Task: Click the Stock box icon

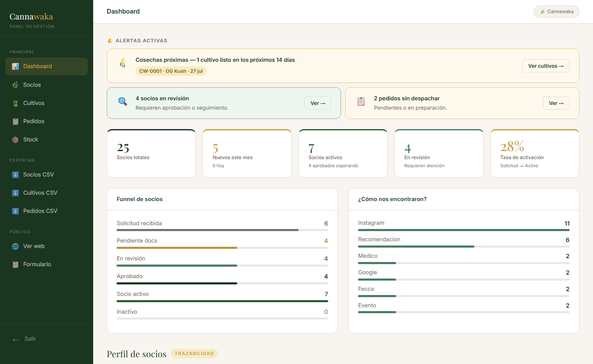Action: [x=15, y=140]
